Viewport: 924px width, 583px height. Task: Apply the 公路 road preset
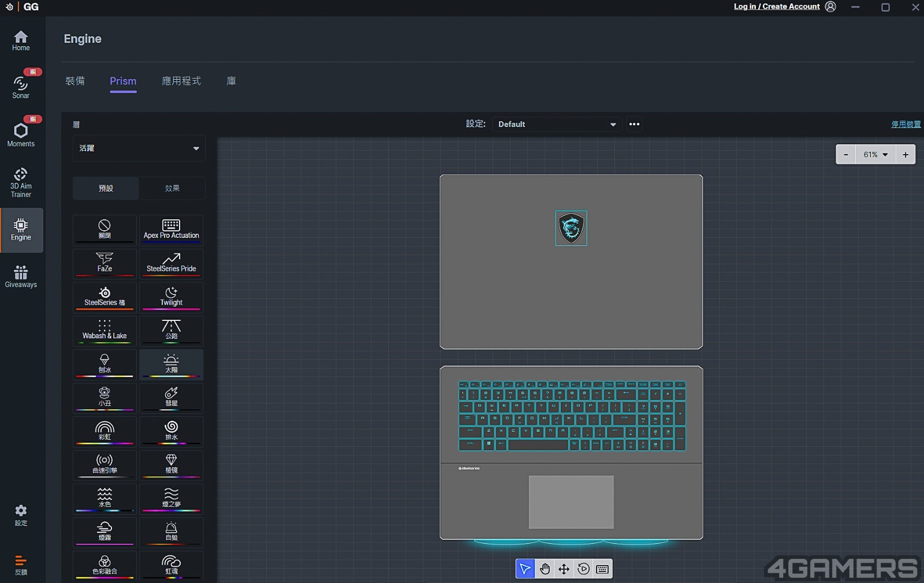point(172,330)
